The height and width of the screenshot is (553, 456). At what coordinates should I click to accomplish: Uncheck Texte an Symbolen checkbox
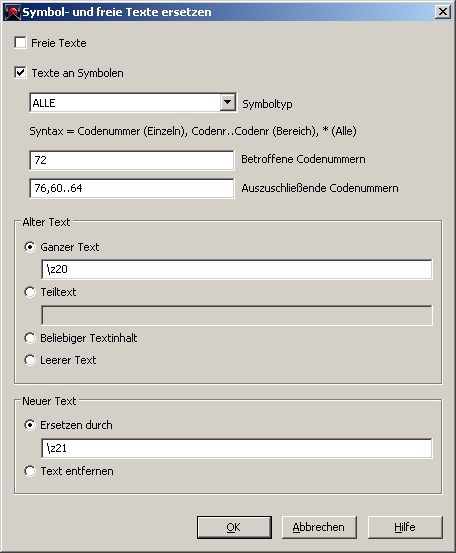[x=20, y=73]
